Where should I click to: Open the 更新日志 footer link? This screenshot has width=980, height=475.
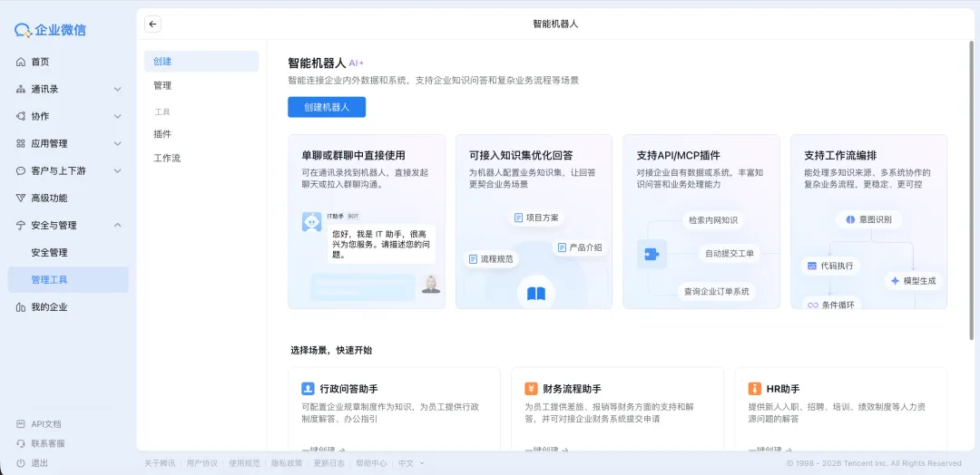click(328, 463)
